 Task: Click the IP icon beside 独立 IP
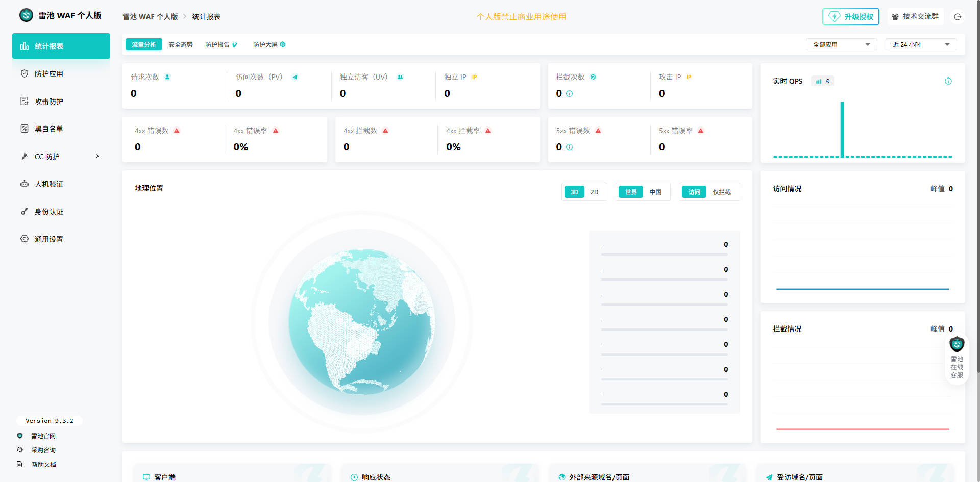(x=474, y=77)
